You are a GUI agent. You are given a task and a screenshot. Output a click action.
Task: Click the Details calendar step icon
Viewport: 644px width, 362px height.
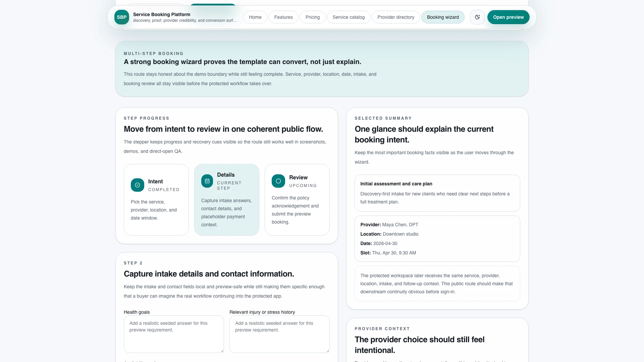click(207, 181)
